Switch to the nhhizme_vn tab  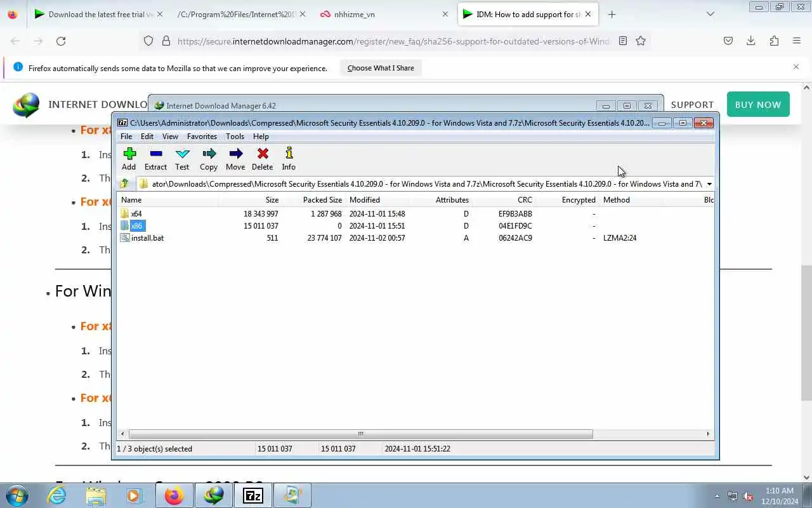coord(385,14)
